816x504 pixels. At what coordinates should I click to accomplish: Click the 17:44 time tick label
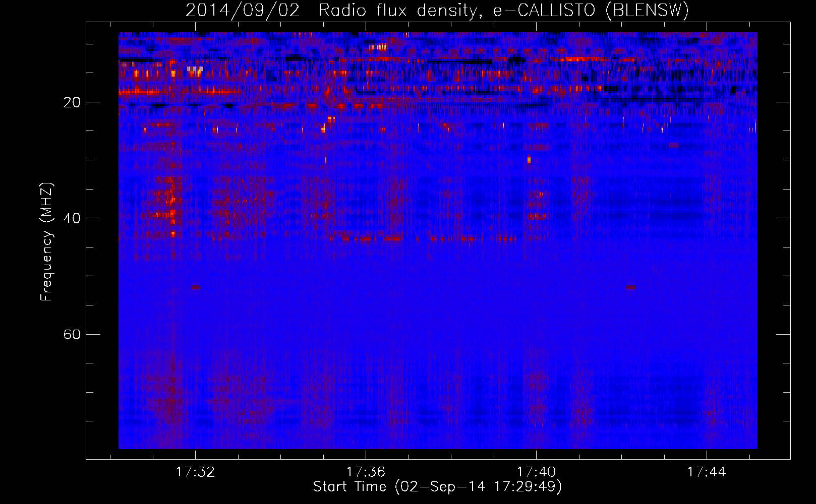pos(707,472)
